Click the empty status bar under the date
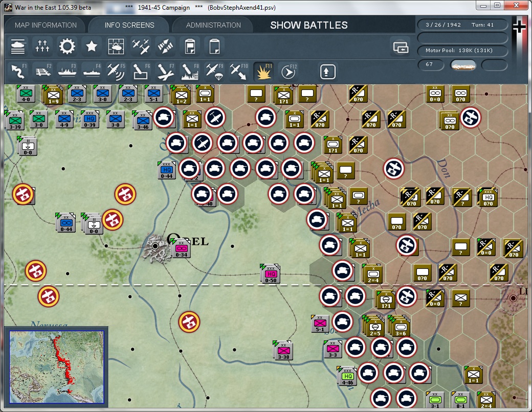532x412 pixels. tap(462, 38)
